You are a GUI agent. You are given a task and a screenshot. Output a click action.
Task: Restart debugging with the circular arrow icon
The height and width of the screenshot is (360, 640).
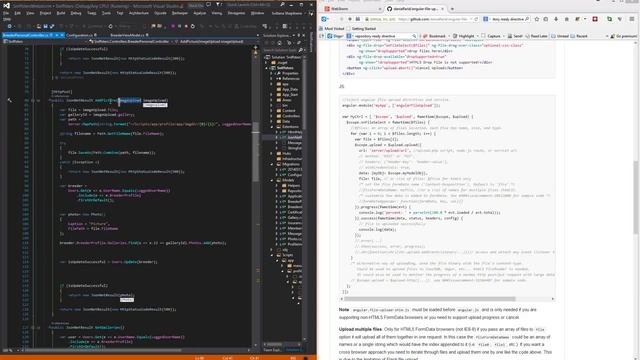tap(192, 26)
